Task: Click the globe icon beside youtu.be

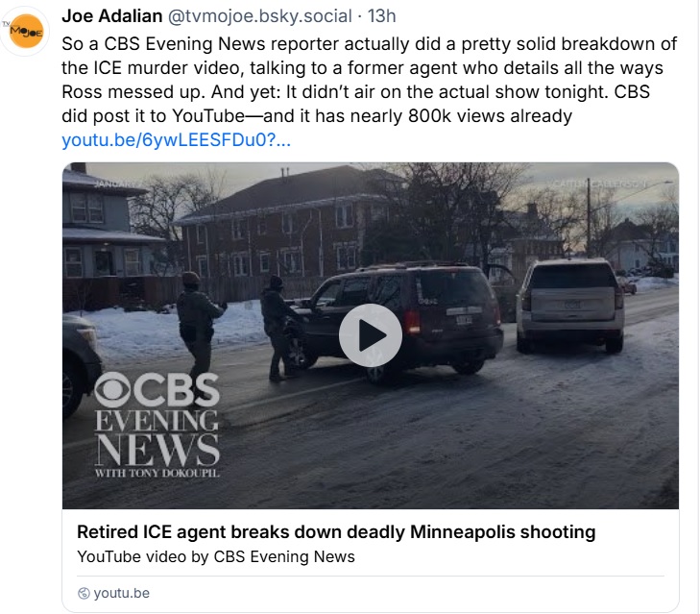Action: pyautogui.click(x=84, y=593)
